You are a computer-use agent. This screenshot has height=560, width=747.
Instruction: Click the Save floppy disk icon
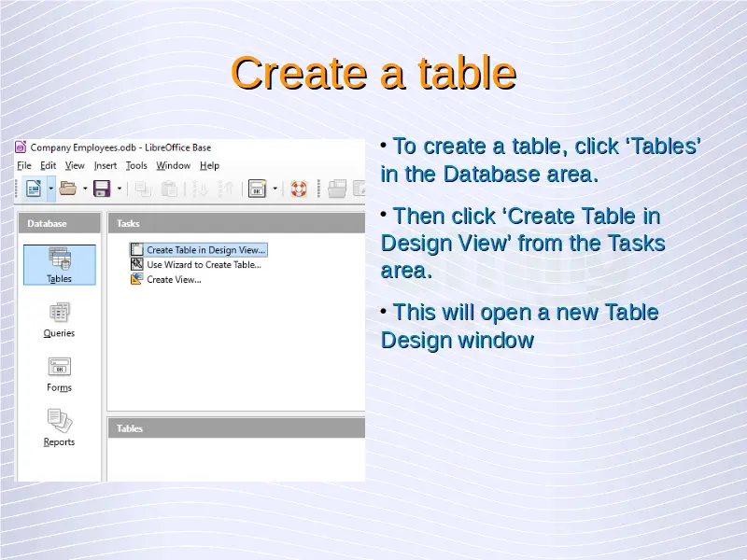[x=102, y=189]
